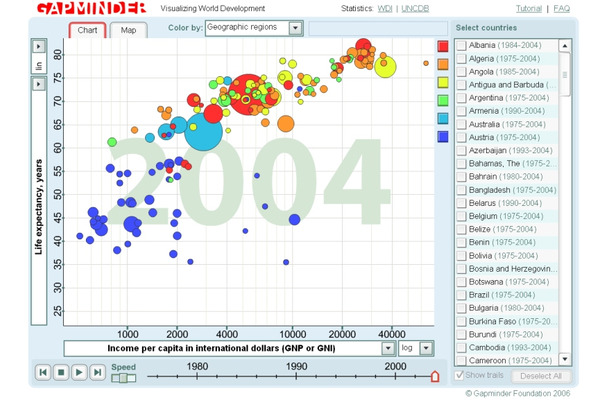Click the Deselect All button

point(541,376)
